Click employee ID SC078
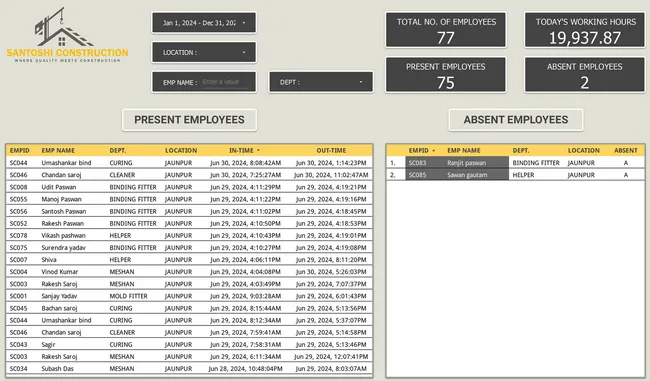Image resolution: width=650 pixels, height=381 pixels. 18,235
